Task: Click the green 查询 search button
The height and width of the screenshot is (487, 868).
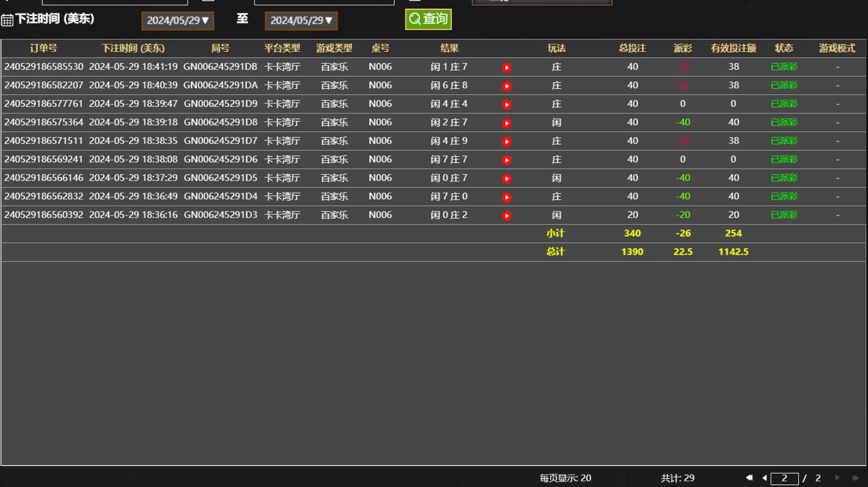Action: point(428,19)
